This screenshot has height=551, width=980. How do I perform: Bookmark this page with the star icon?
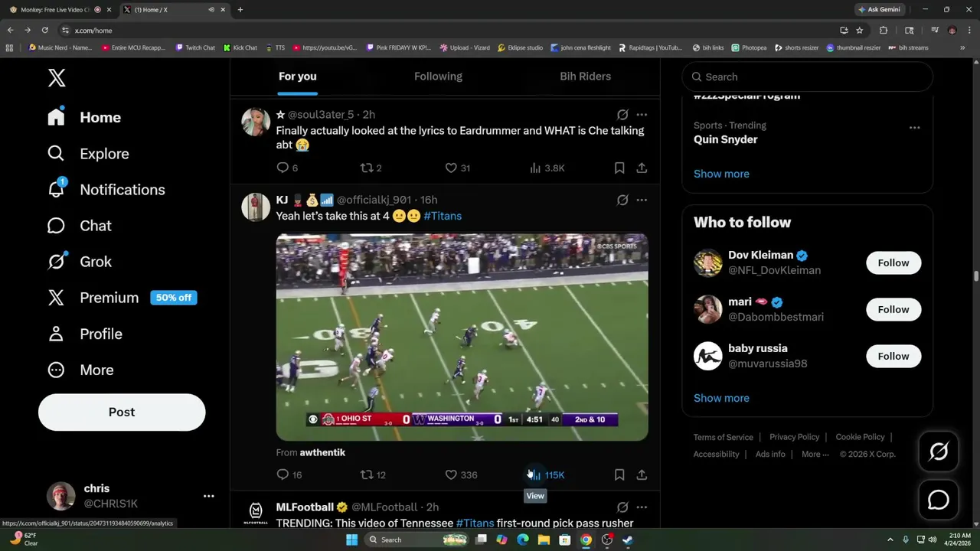point(860,30)
